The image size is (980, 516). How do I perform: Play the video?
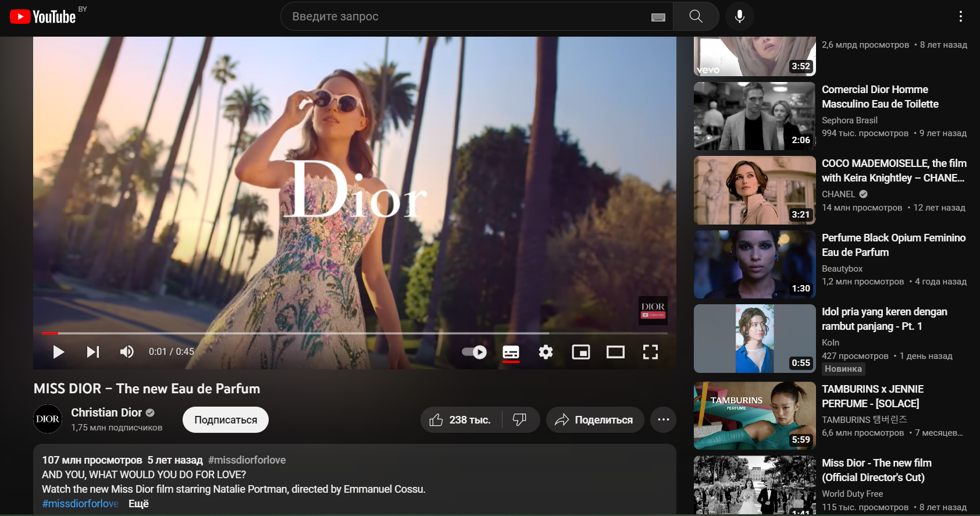58,352
